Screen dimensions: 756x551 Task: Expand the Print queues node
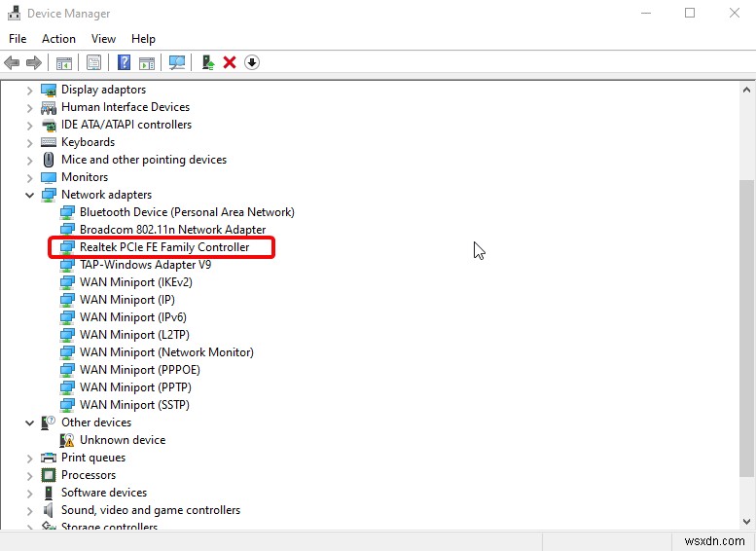click(x=29, y=459)
